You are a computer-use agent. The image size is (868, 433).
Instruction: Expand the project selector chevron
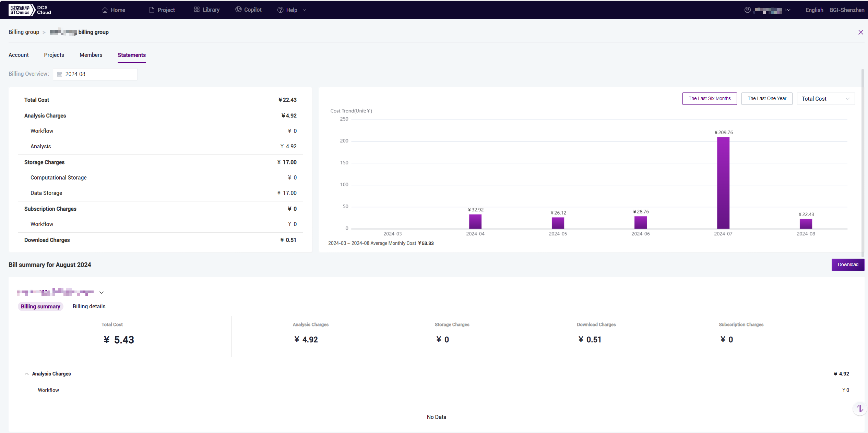coord(102,293)
